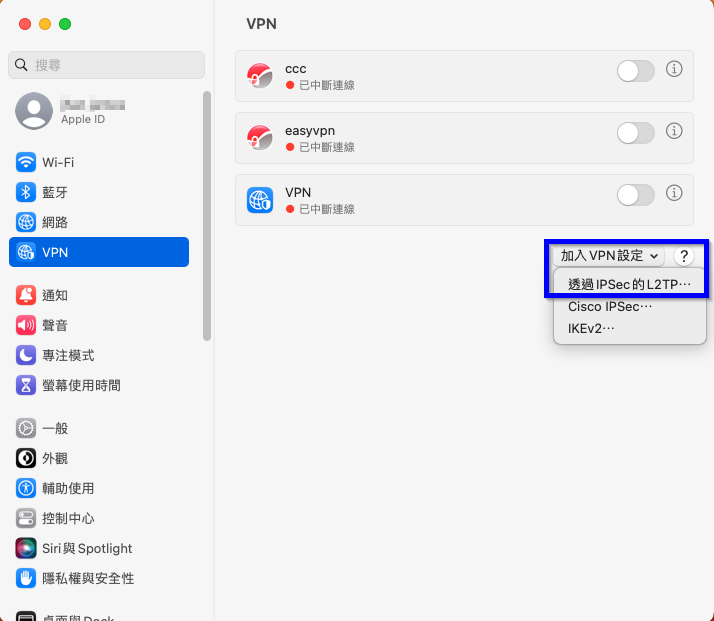Choose 透過IPSec的L2TP menu option
The image size is (714, 621).
click(629, 285)
